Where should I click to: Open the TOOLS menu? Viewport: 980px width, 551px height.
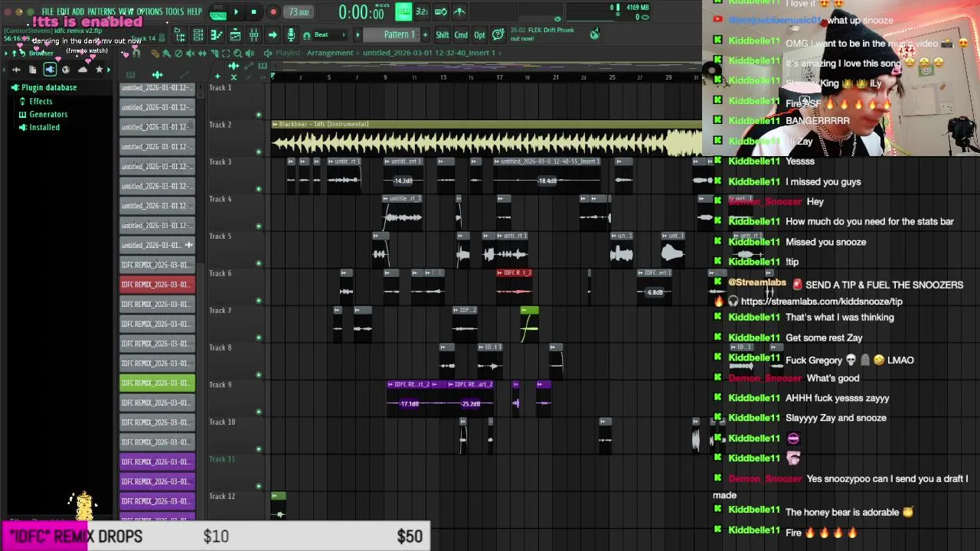[x=175, y=11]
